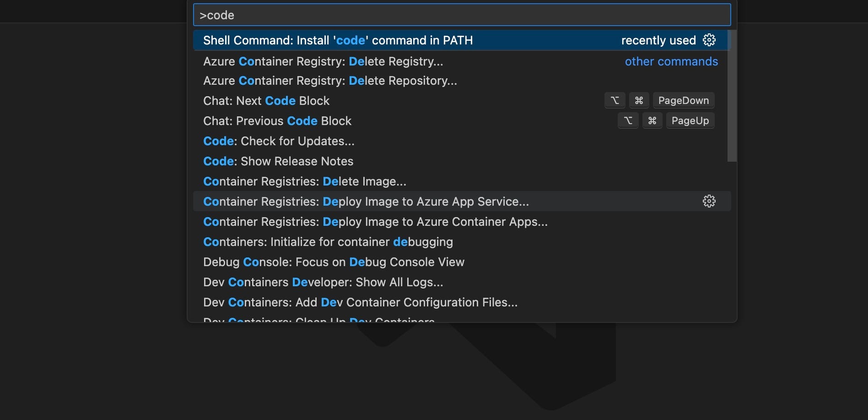Select Azure Container Registry: Delete Registry

[x=323, y=61]
